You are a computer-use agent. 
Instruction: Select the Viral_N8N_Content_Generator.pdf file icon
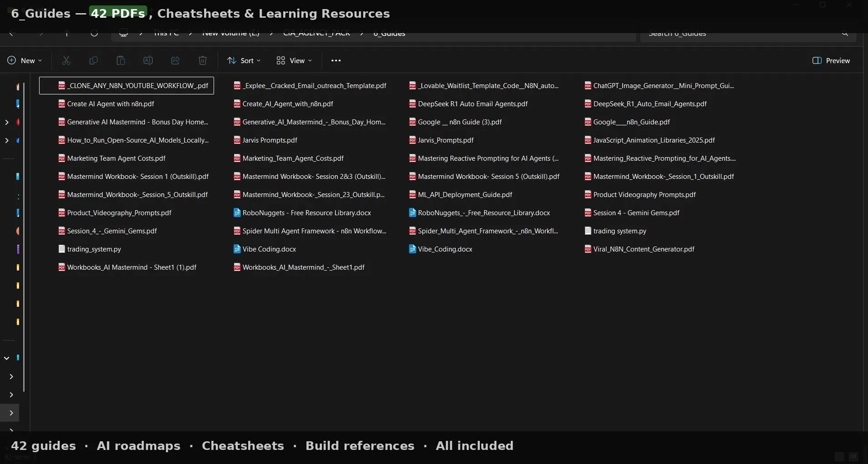(588, 249)
